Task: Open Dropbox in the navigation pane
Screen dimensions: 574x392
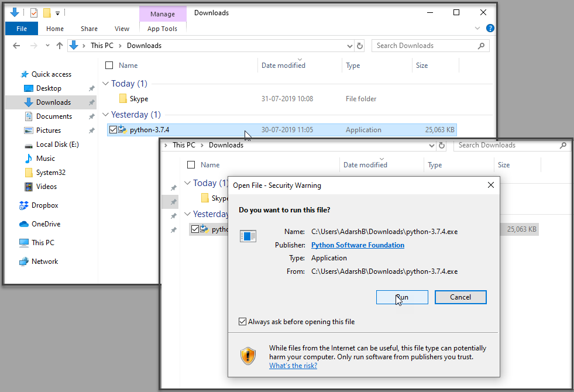Action: click(x=44, y=205)
